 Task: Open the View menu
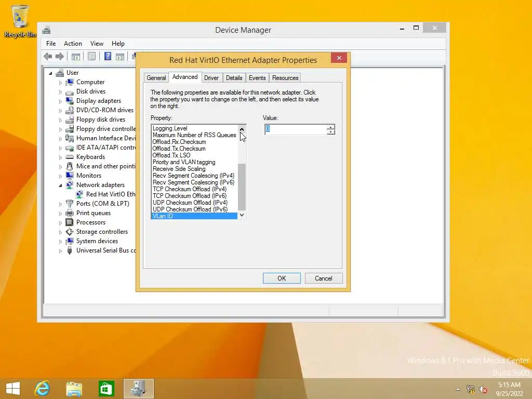pos(97,44)
